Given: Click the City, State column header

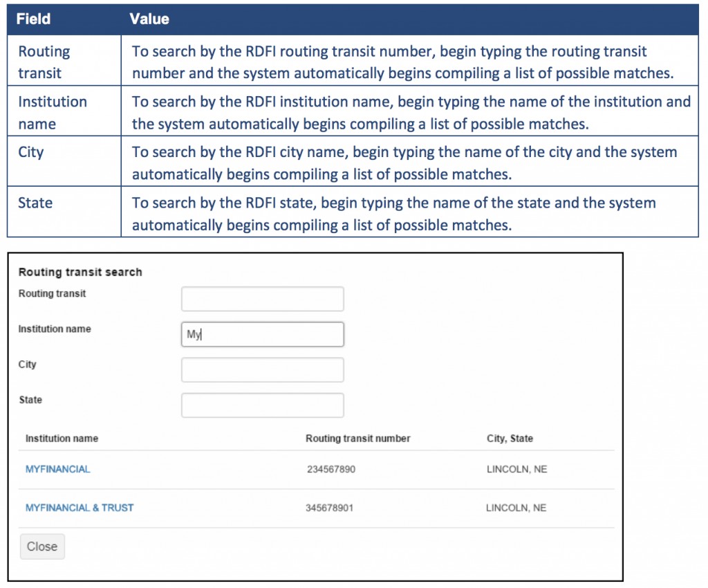Looking at the screenshot, I should (510, 439).
